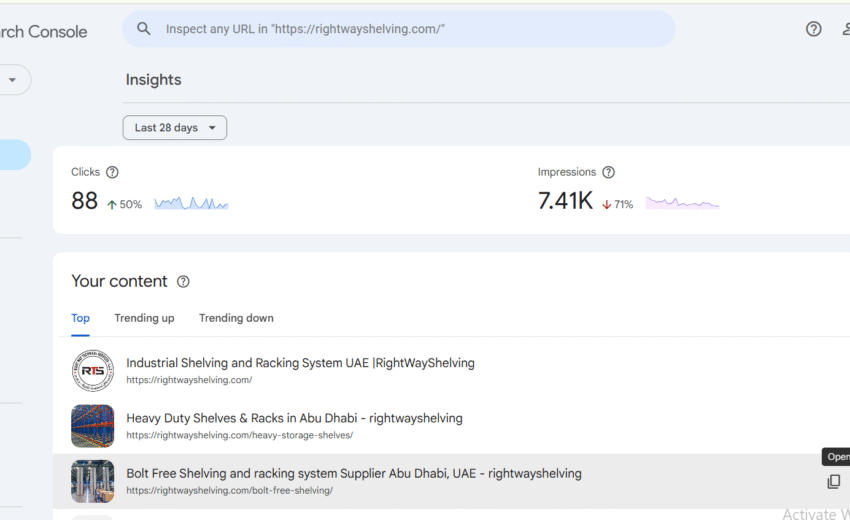The image size is (850, 520).
Task: Click the Bolt Free Shelving page thumbnail
Action: (x=93, y=481)
